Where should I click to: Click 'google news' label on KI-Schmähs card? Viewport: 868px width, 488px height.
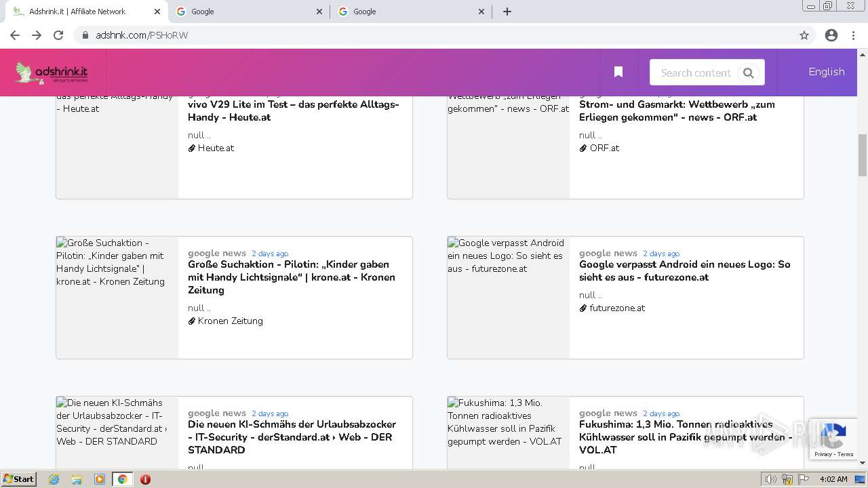pyautogui.click(x=217, y=413)
